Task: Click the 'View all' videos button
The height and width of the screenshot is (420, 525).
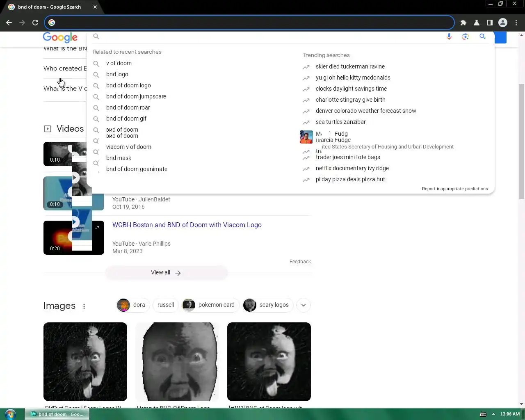Action: pos(166,273)
